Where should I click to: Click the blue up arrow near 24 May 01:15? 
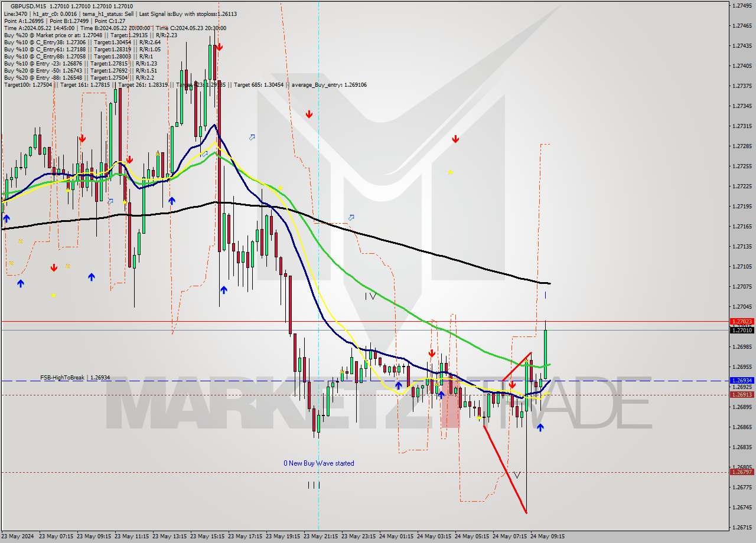pos(399,385)
